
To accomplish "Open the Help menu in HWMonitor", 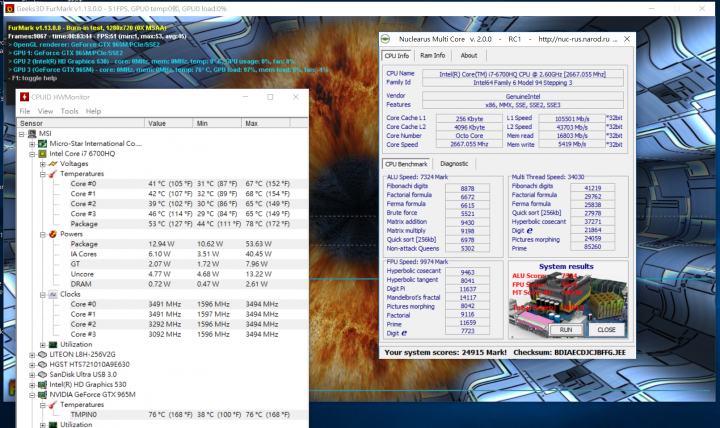I will [x=93, y=111].
